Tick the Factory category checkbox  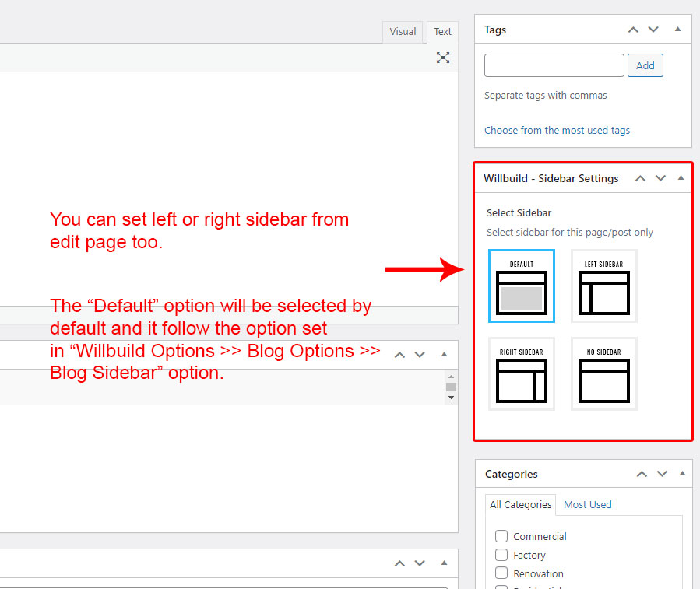click(501, 555)
